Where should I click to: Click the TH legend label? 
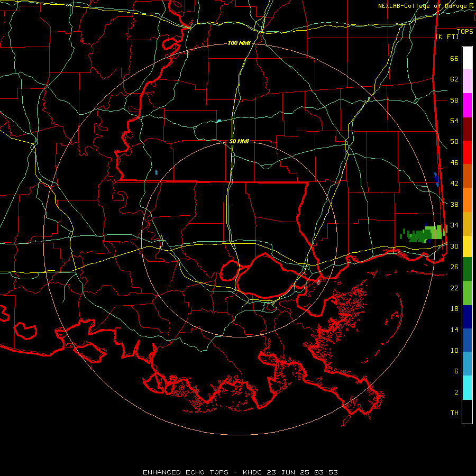pos(454,413)
